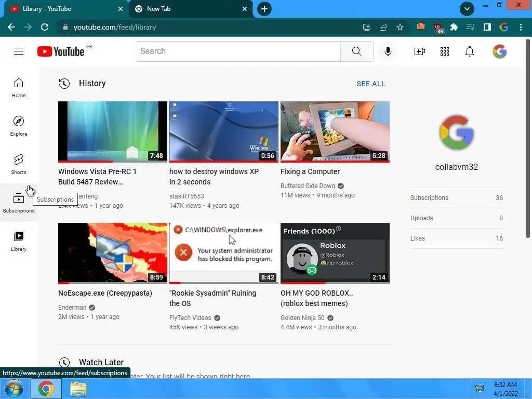The width and height of the screenshot is (532, 399).
Task: Open the Chrome extensions puzzle icon
Action: pyautogui.click(x=454, y=27)
